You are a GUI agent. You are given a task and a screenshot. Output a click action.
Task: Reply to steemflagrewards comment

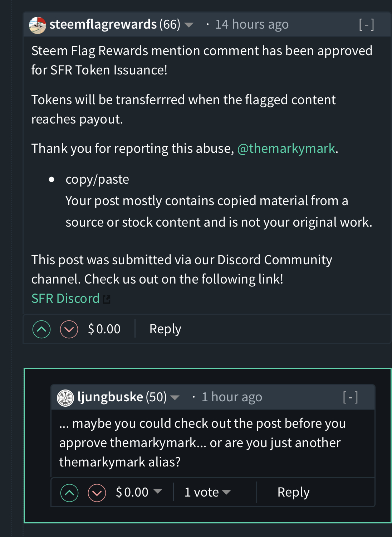[165, 329]
